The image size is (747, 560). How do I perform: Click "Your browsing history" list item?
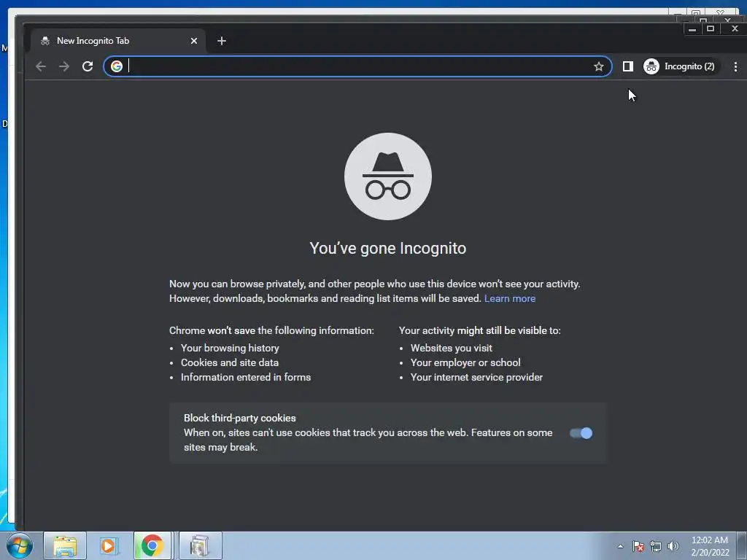[x=230, y=348]
